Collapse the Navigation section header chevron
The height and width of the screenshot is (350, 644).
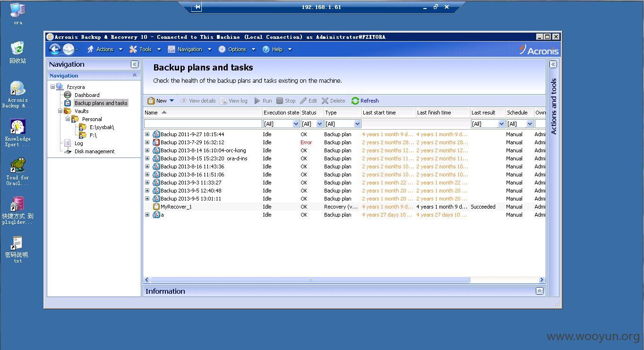tap(135, 75)
